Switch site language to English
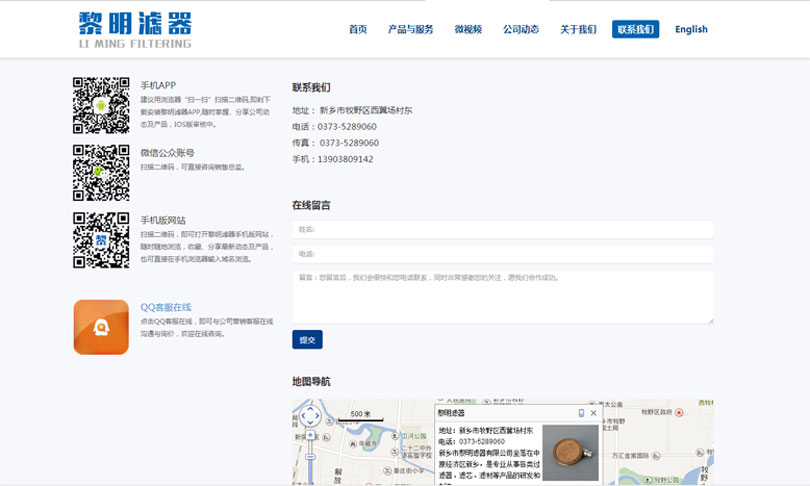 tap(691, 29)
